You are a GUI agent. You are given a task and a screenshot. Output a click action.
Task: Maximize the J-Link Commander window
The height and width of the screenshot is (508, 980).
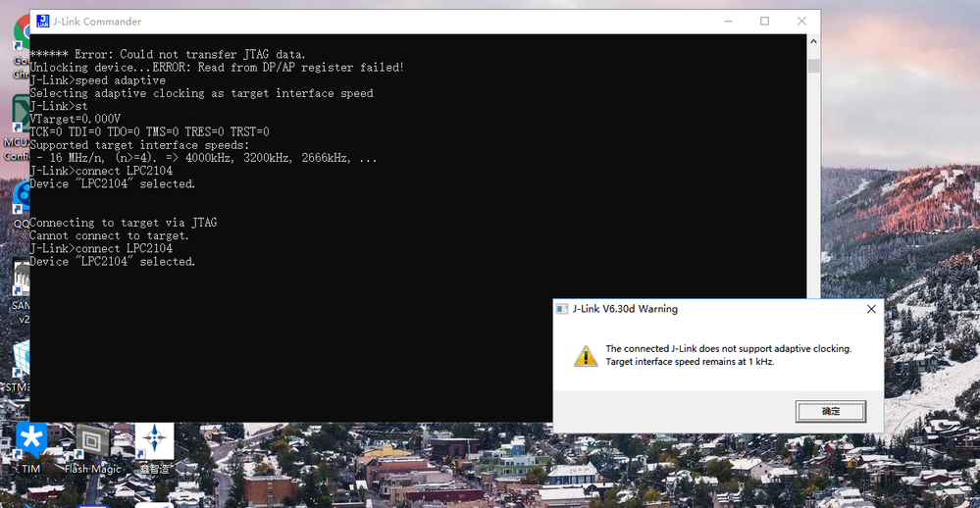tap(764, 22)
